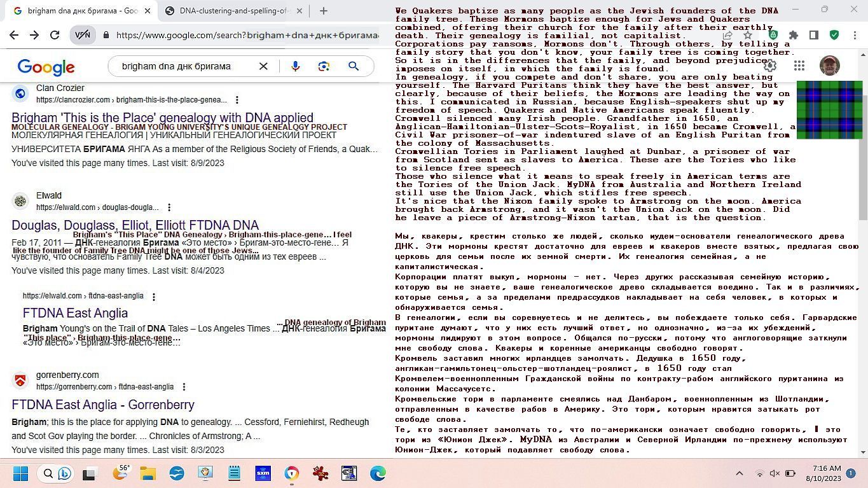Click the tartan pattern image thumbnail
The image size is (868, 488).
(829, 109)
